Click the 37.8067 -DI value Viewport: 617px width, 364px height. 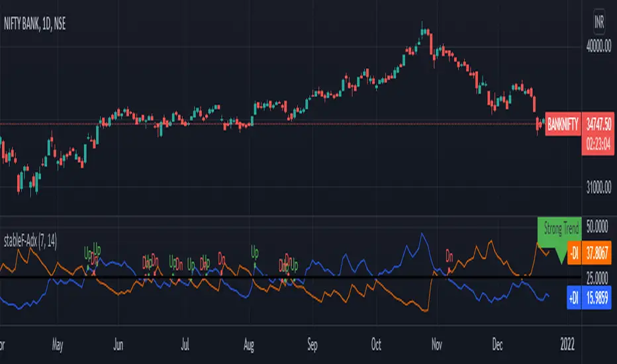(597, 253)
